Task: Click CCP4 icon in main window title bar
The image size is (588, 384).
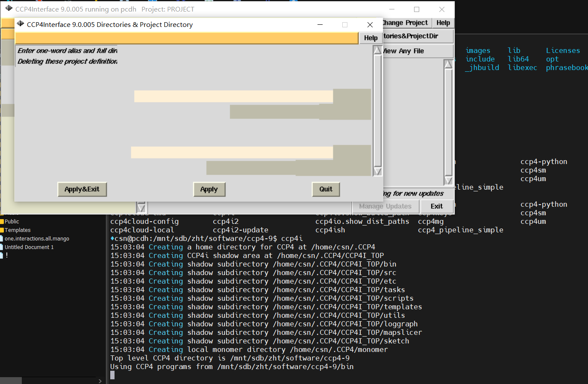Action: tap(9, 9)
